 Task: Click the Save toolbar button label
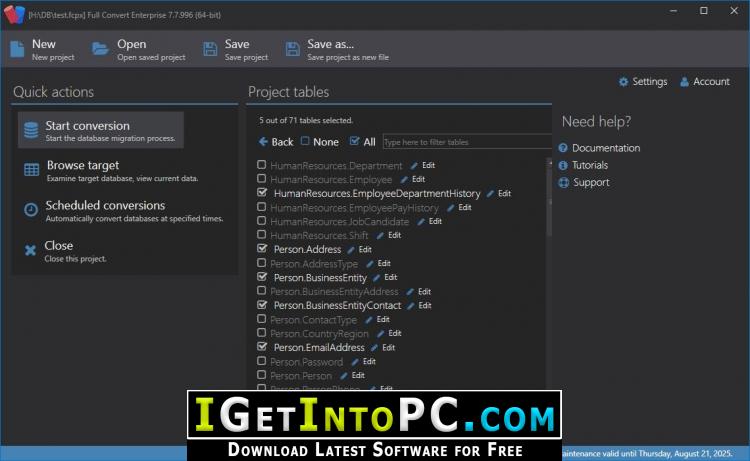pyautogui.click(x=237, y=44)
